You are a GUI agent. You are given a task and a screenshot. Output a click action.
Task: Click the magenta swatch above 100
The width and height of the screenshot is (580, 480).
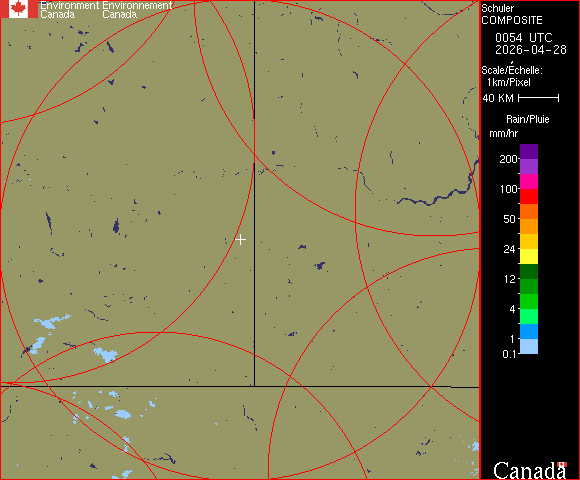(529, 182)
